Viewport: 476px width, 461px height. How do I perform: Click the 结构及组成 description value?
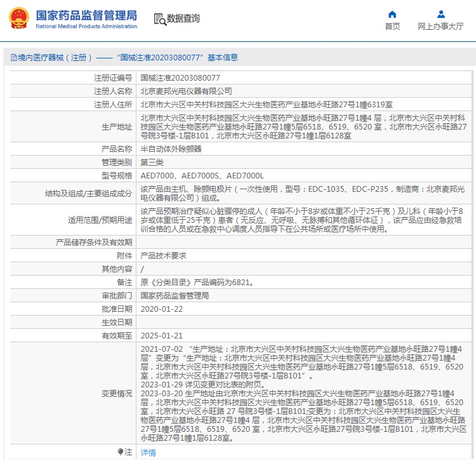tap(302, 193)
